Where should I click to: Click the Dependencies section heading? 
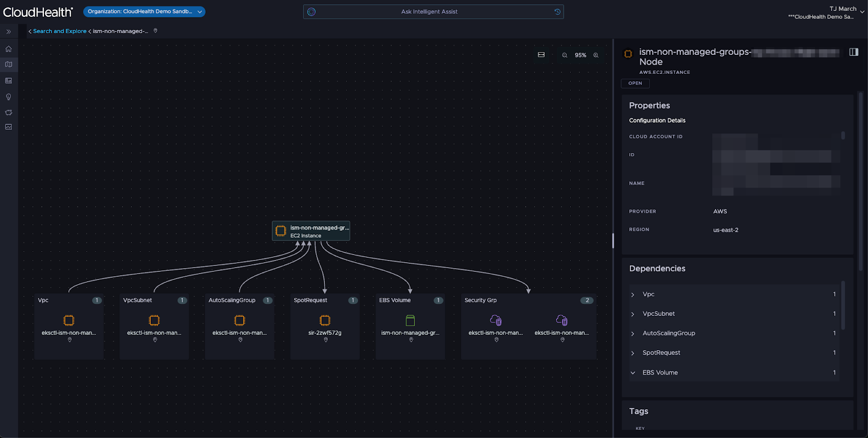tap(657, 269)
